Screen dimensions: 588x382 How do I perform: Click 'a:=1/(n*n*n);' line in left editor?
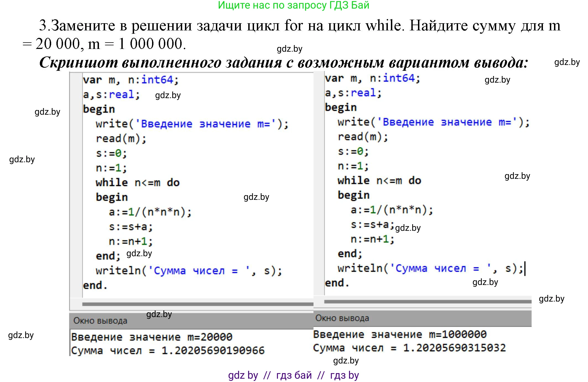(x=150, y=212)
